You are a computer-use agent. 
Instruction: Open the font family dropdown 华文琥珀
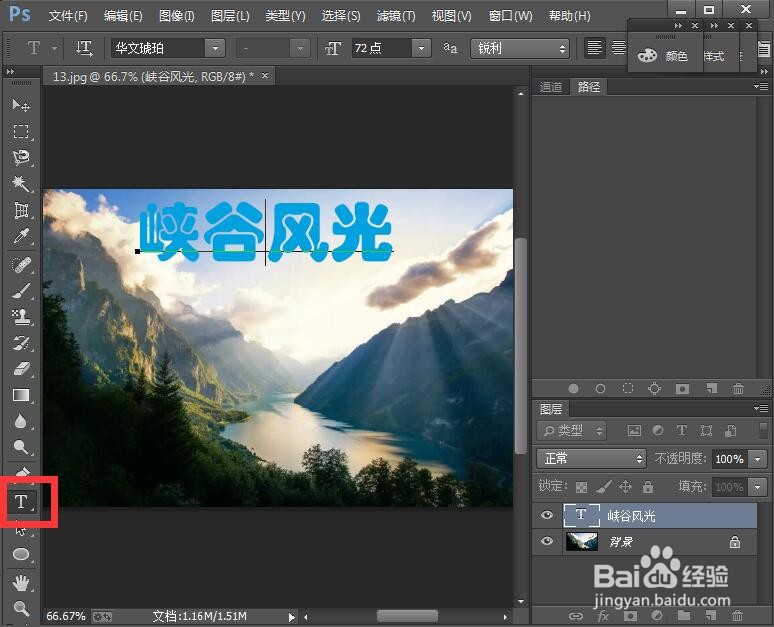click(215, 48)
